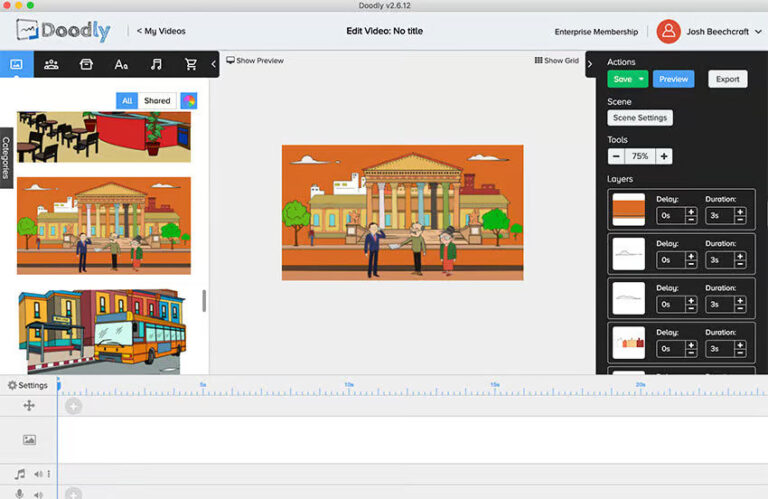The height and width of the screenshot is (499, 768).
Task: Go back to My Videos
Action: pos(161,31)
